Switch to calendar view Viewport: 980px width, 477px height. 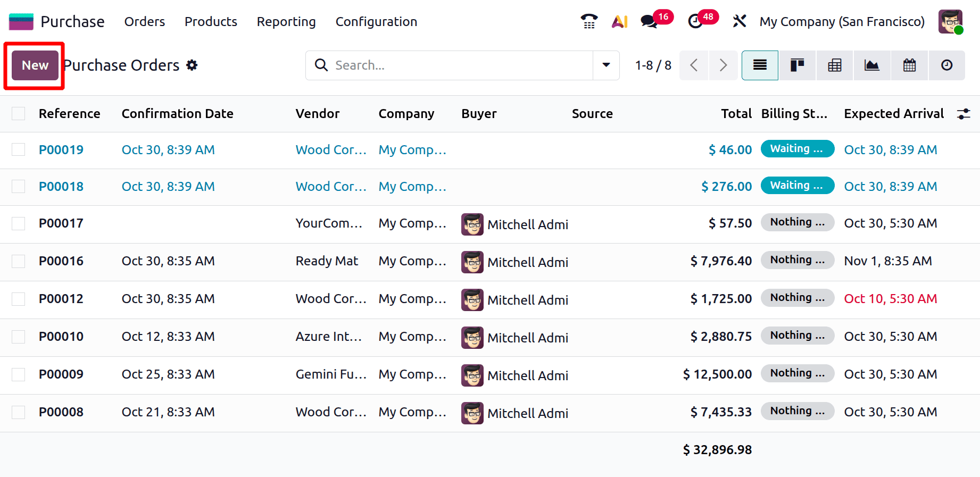pos(910,65)
